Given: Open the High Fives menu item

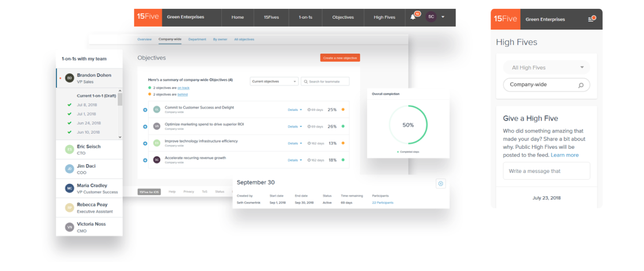Looking at the screenshot, I should [x=384, y=17].
